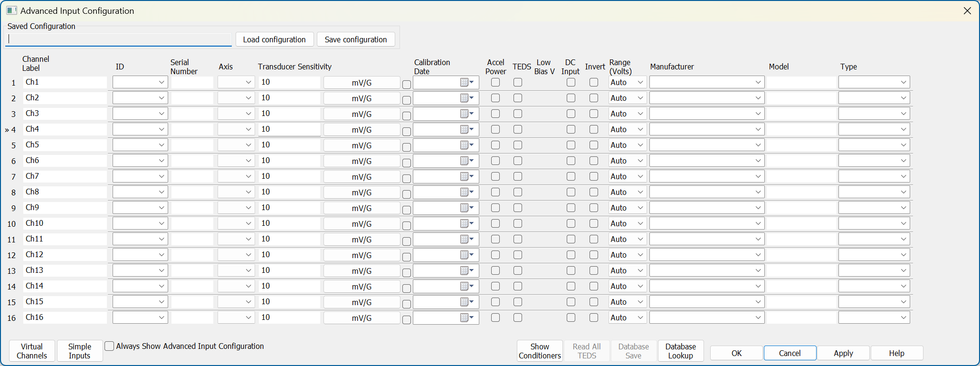The height and width of the screenshot is (366, 980).
Task: Click the Load configuration button
Action: pos(274,39)
